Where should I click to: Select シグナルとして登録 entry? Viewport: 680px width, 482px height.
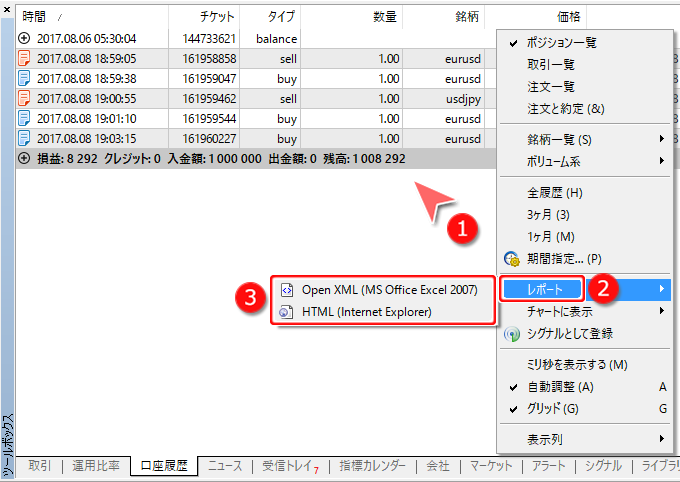click(585, 334)
